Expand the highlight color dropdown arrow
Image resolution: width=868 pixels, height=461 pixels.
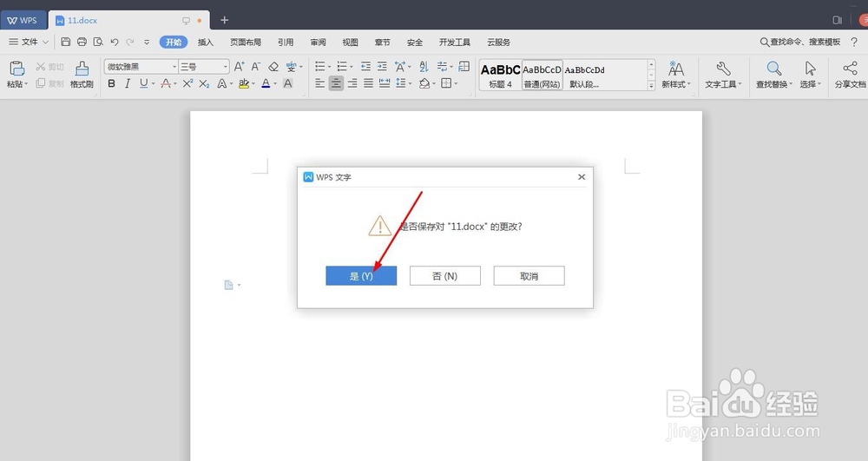tap(253, 84)
